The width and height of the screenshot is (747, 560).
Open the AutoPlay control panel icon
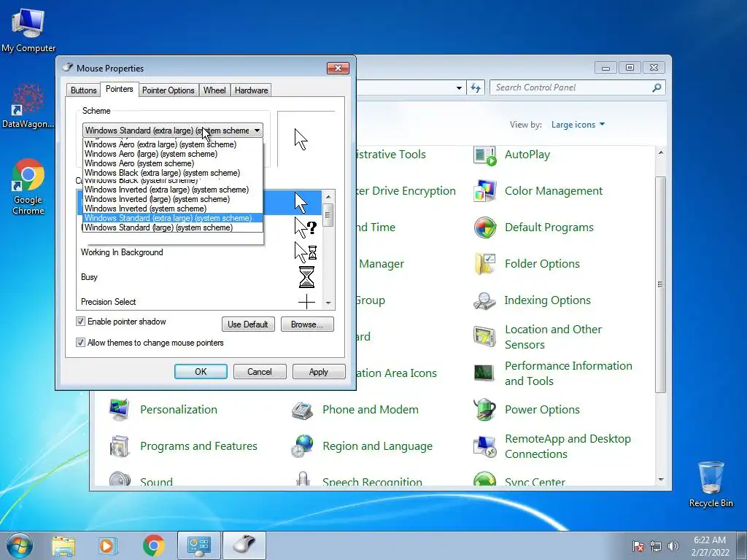tap(485, 155)
